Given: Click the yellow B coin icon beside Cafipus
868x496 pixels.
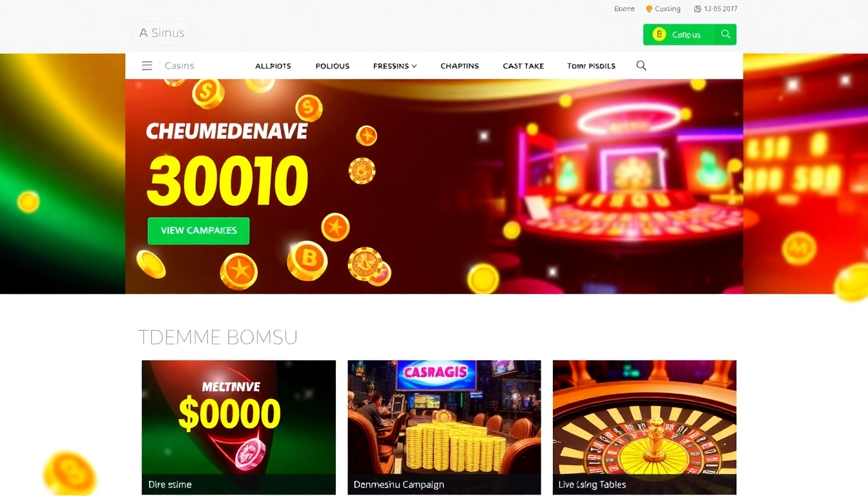Looking at the screenshot, I should tap(659, 34).
